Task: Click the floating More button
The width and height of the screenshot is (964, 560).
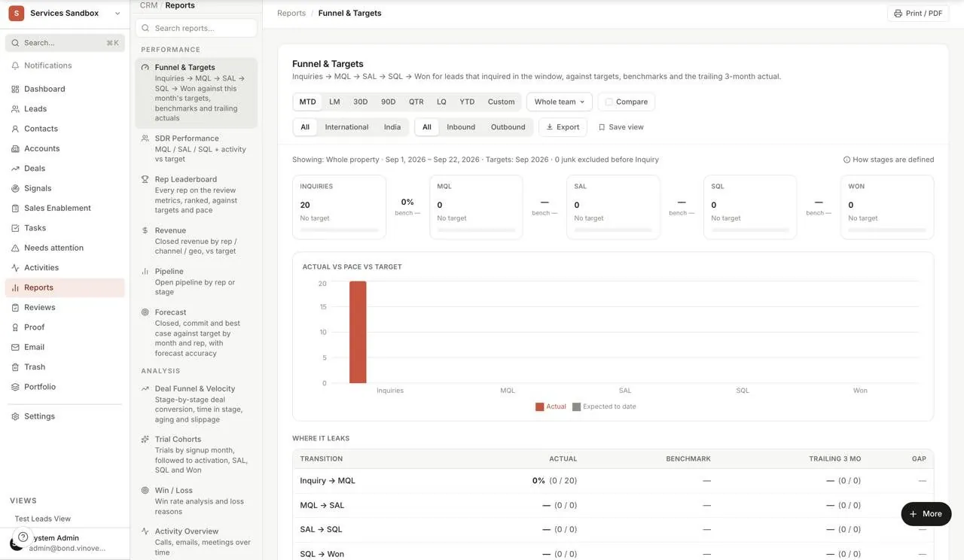Action: pos(926,513)
